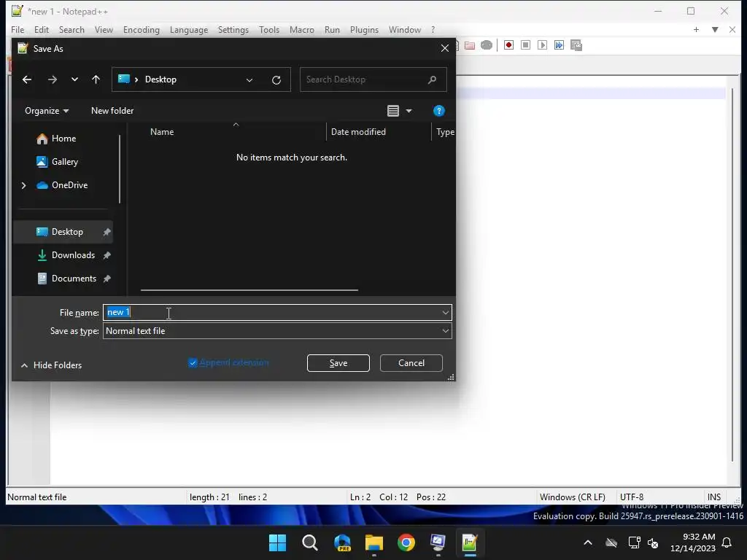Image resolution: width=747 pixels, height=560 pixels.
Task: Open taskbar Search
Action: pos(309,542)
